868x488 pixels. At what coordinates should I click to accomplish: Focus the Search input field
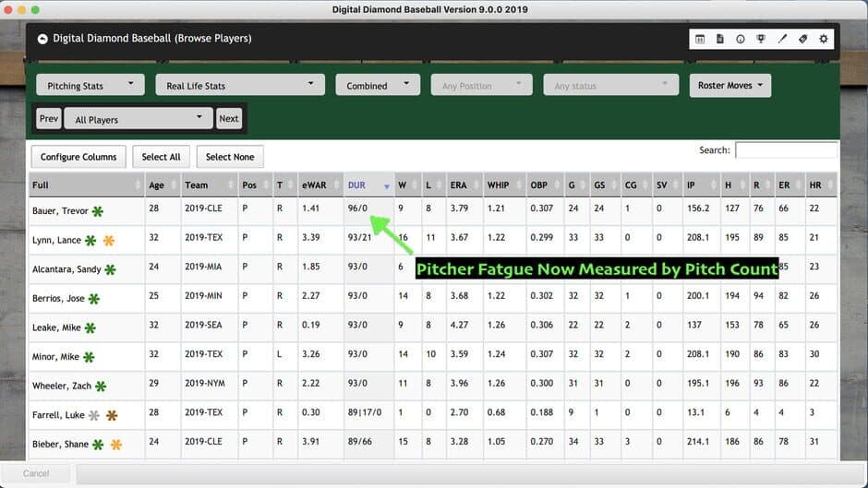click(786, 150)
